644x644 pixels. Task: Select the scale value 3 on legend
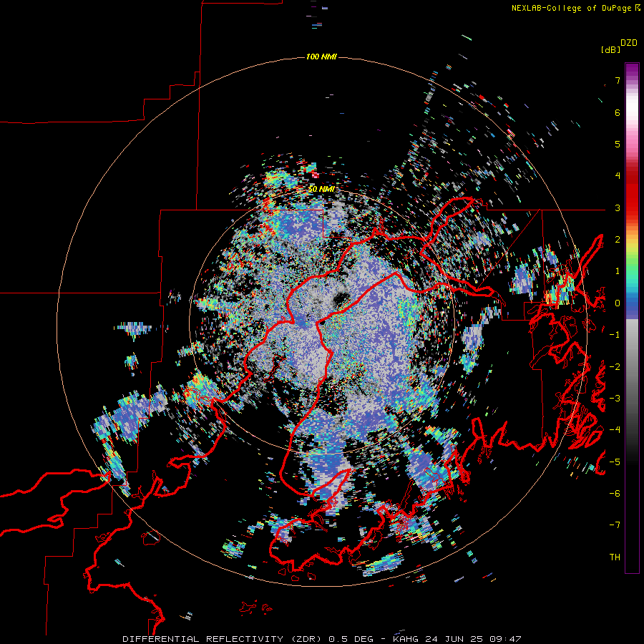coord(618,208)
